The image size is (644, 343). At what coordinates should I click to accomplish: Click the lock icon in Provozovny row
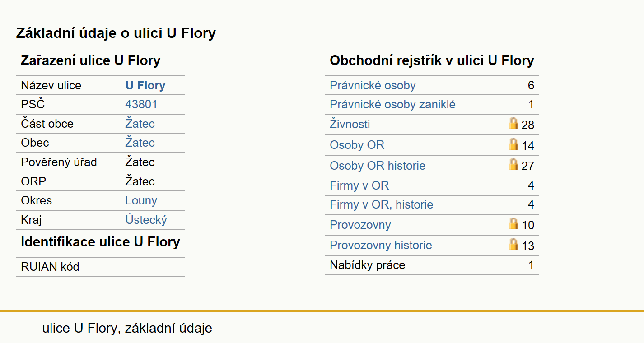click(x=513, y=223)
